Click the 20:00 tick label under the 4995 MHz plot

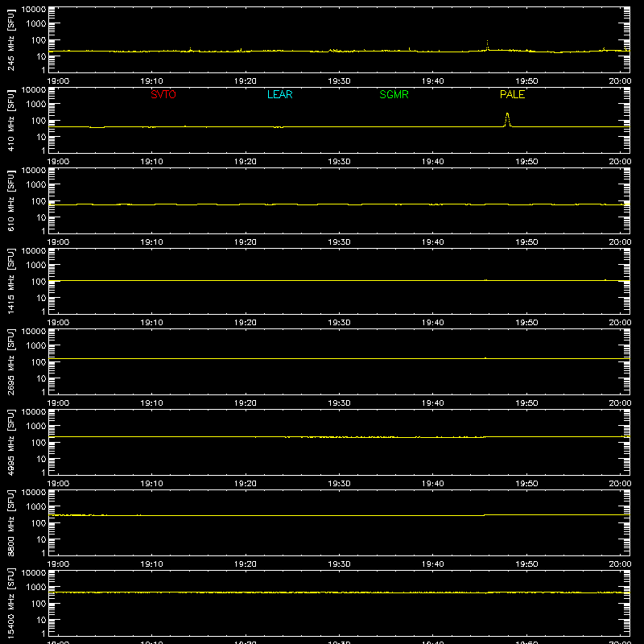[620, 484]
